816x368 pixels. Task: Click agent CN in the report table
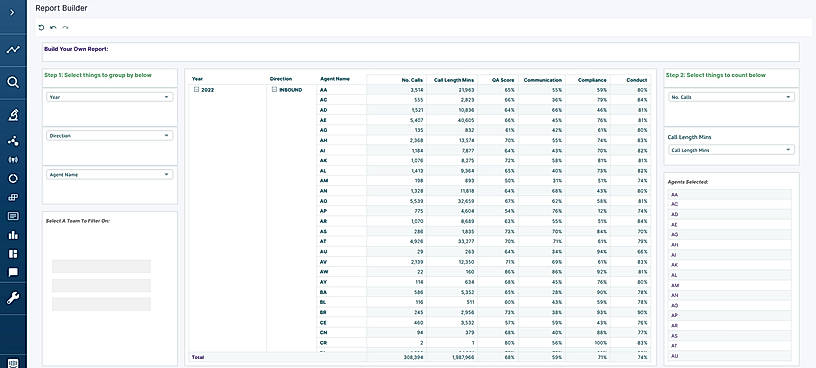323,333
